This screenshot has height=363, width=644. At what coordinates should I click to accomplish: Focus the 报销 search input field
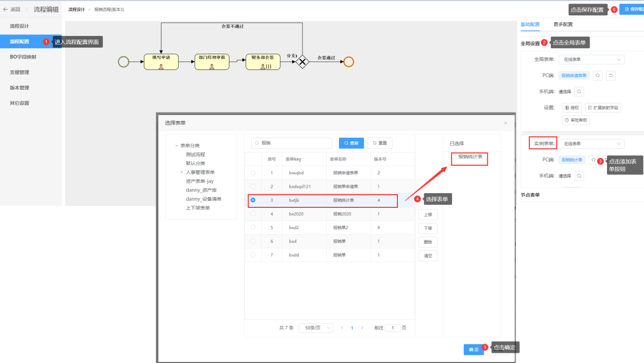pos(291,143)
